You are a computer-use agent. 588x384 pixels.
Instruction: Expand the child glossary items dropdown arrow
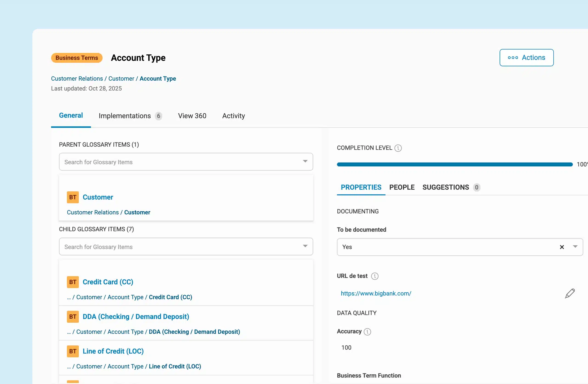305,246
